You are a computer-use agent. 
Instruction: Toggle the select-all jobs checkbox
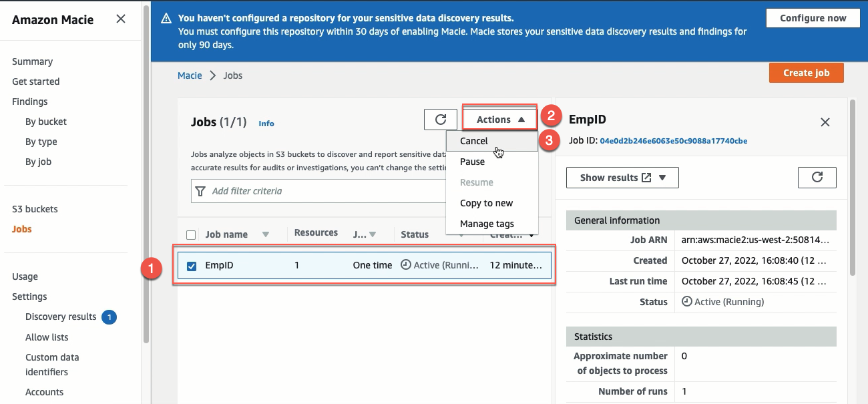192,235
